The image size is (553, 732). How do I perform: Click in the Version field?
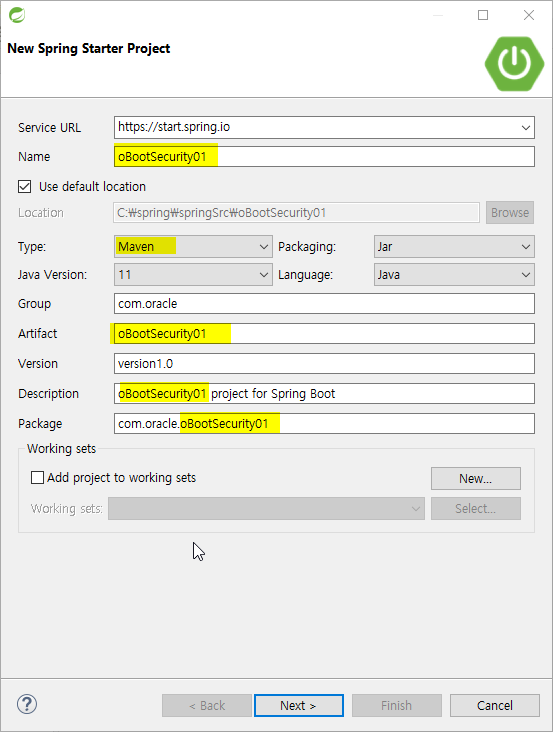point(324,363)
